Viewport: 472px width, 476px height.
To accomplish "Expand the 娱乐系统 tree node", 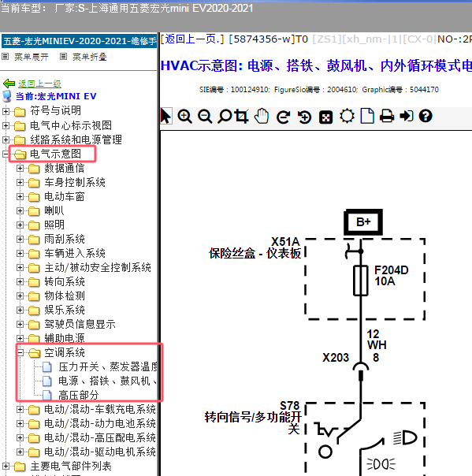I will coord(20,310).
